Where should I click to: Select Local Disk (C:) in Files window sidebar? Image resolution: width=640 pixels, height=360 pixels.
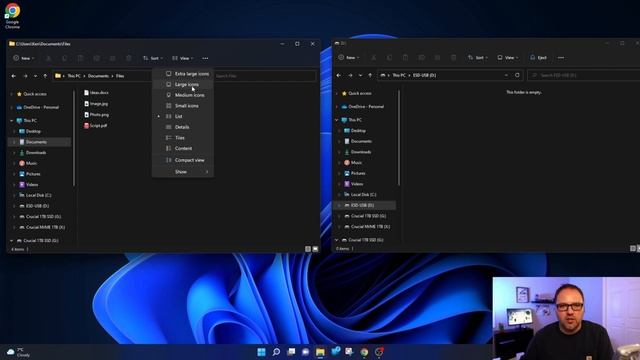[x=35, y=196]
